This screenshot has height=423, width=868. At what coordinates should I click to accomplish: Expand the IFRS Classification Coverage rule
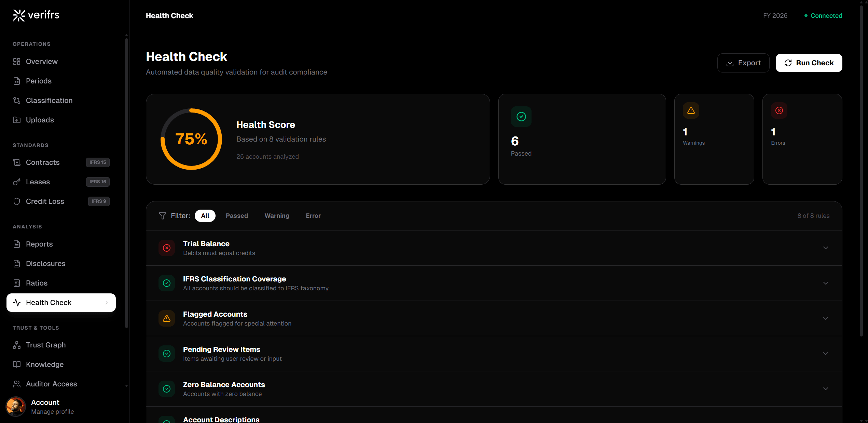pyautogui.click(x=825, y=283)
